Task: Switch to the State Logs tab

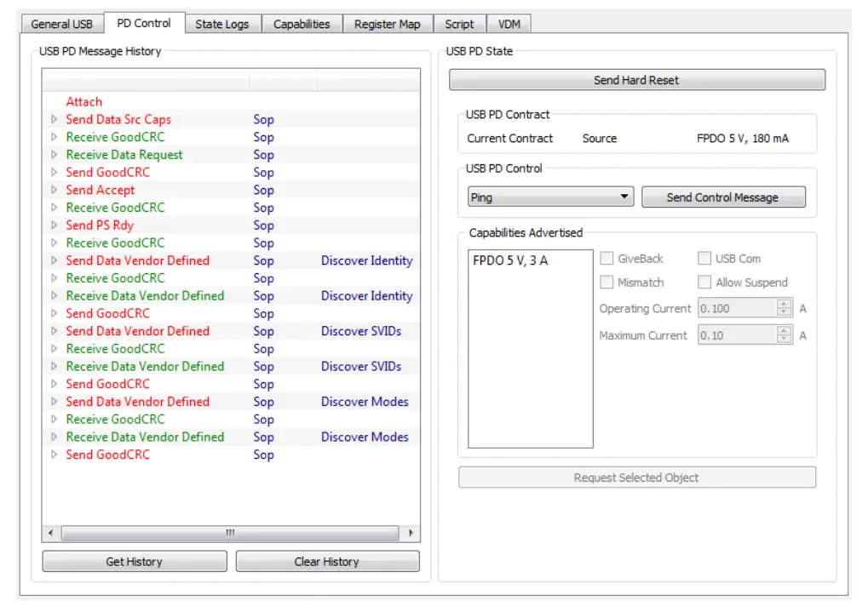Action: [x=222, y=24]
